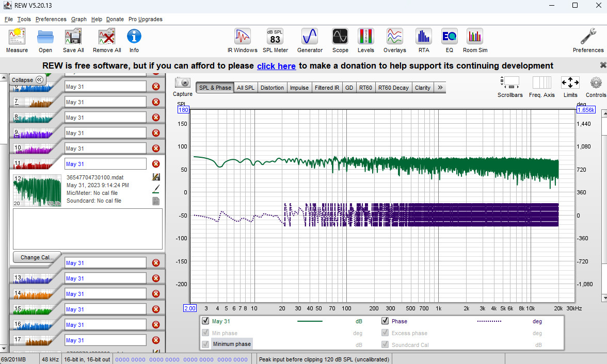Click the Change Cal... button
Image resolution: width=607 pixels, height=364 pixels.
(x=36, y=257)
